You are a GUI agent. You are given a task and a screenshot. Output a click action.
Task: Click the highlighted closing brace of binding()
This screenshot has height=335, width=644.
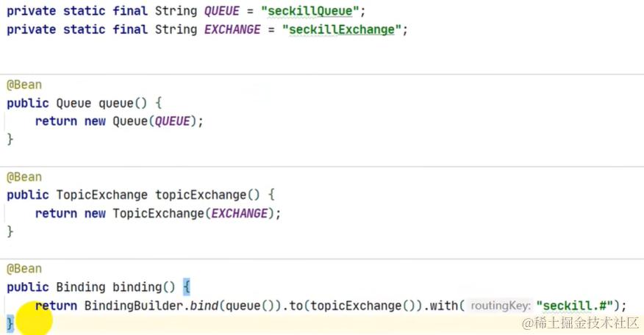10,323
